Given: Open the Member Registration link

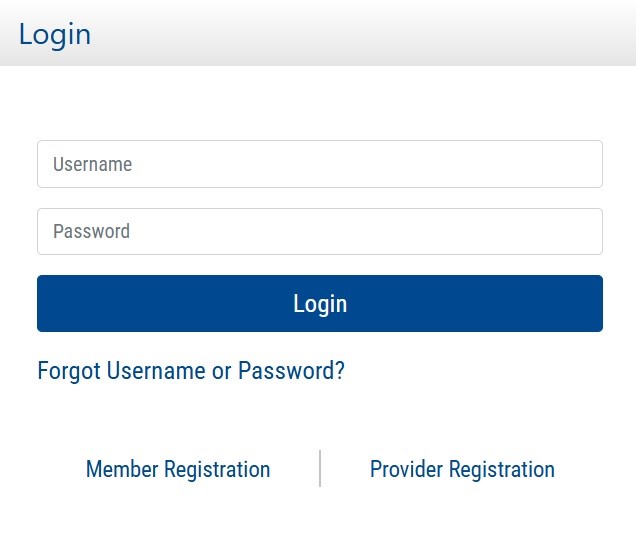Looking at the screenshot, I should [x=178, y=469].
